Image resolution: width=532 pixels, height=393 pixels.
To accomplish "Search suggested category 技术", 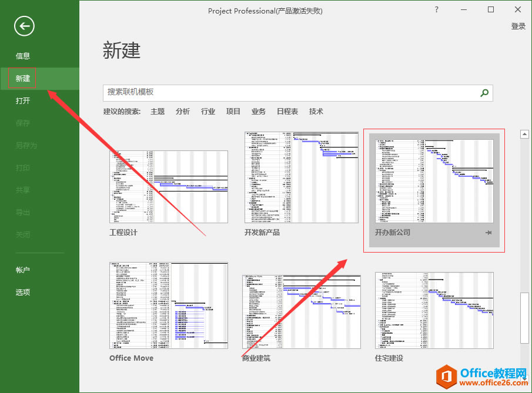I will 316,111.
